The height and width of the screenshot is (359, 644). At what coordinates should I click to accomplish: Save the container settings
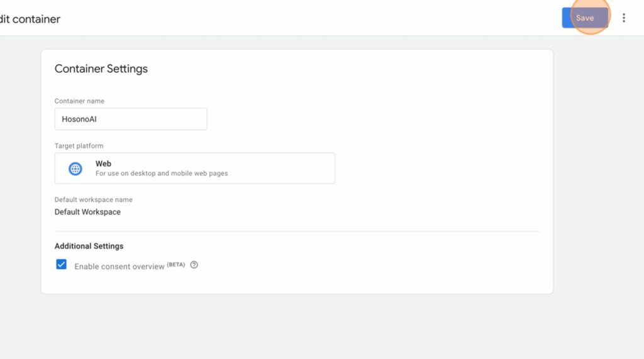[585, 18]
